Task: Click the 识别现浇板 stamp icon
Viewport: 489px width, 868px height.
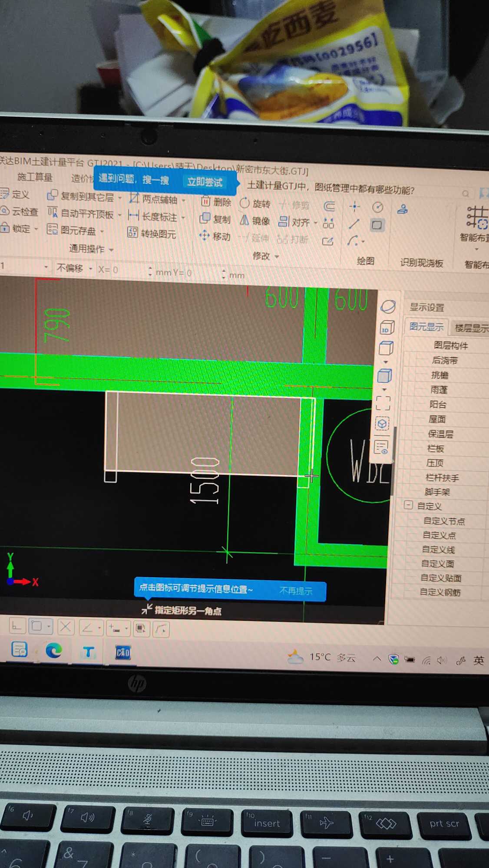Action: (403, 209)
